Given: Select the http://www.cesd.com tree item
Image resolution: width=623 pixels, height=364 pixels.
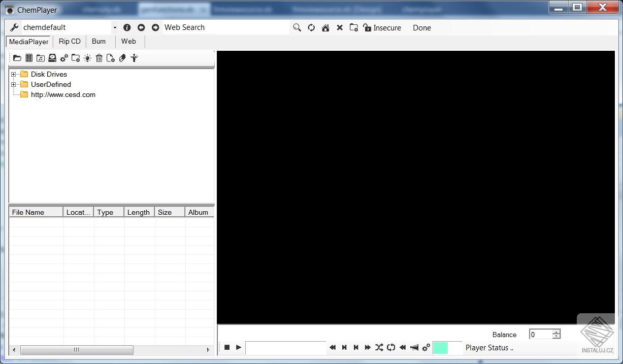Looking at the screenshot, I should coord(63,94).
